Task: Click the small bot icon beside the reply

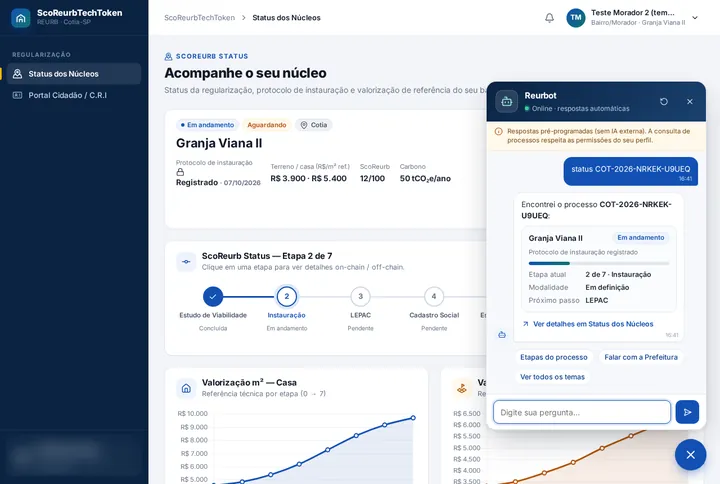Action: click(502, 335)
